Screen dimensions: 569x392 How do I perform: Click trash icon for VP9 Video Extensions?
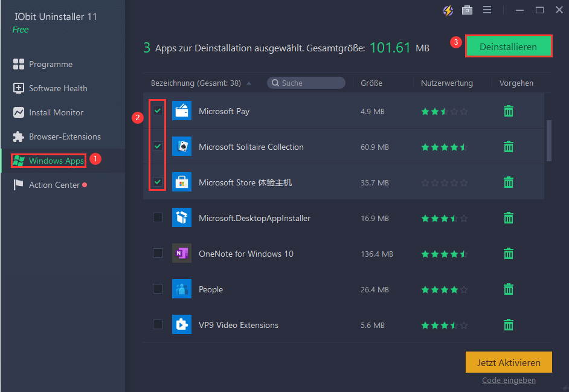coord(509,325)
